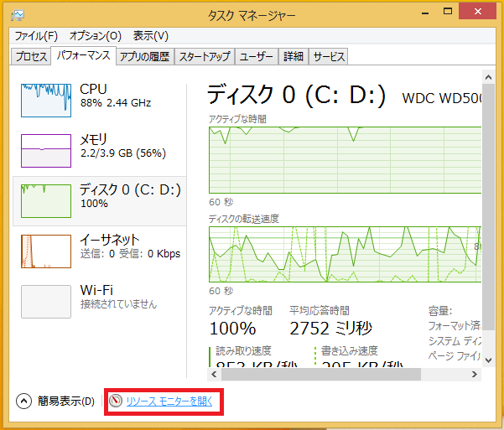
Task: Click the イーサネット sidebar label
Action: 109,240
